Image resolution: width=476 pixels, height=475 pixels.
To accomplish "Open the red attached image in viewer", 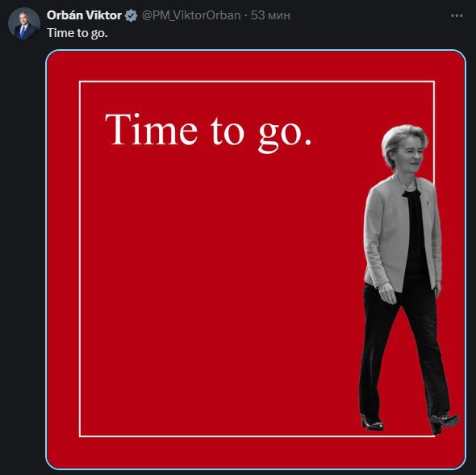I will coord(256,260).
